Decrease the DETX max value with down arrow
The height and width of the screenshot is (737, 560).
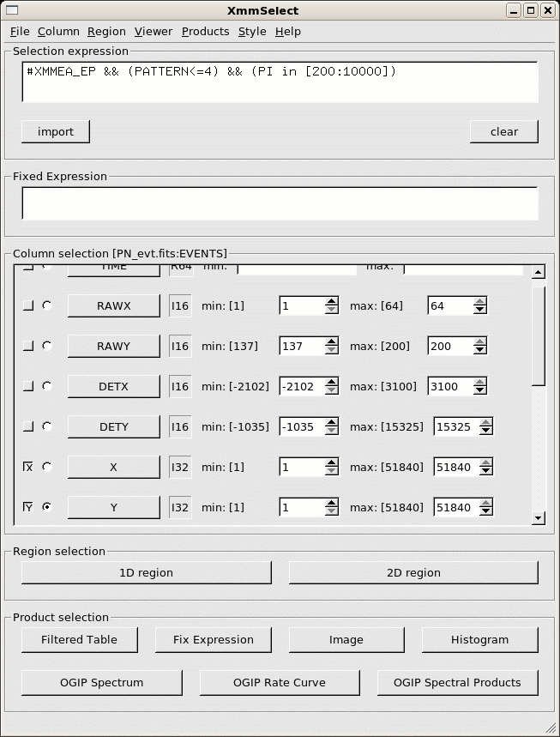[479, 390]
